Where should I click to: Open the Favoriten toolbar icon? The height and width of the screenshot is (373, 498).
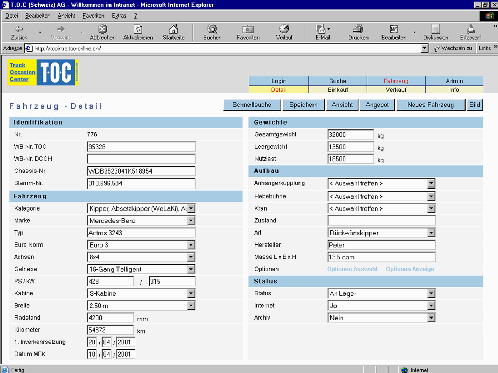248,32
